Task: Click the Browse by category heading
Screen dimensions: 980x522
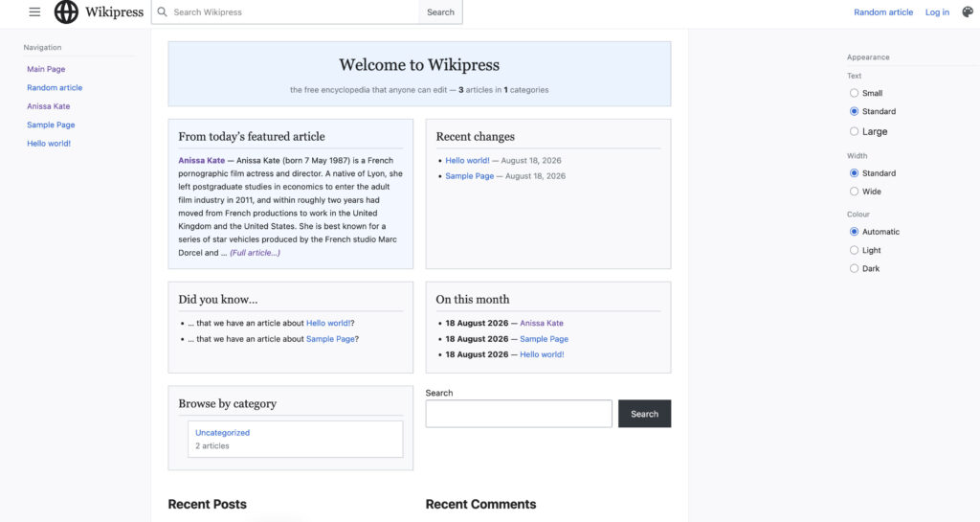Action: [x=228, y=404]
